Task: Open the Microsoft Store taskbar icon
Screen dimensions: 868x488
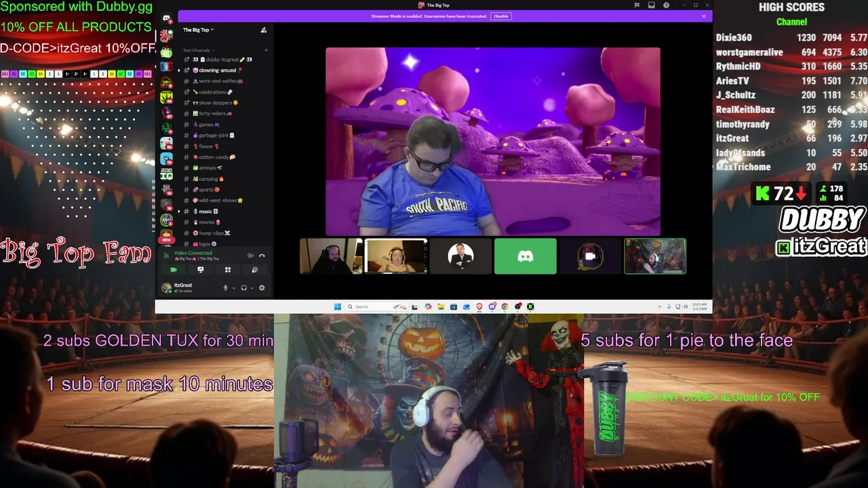Action: (x=454, y=306)
